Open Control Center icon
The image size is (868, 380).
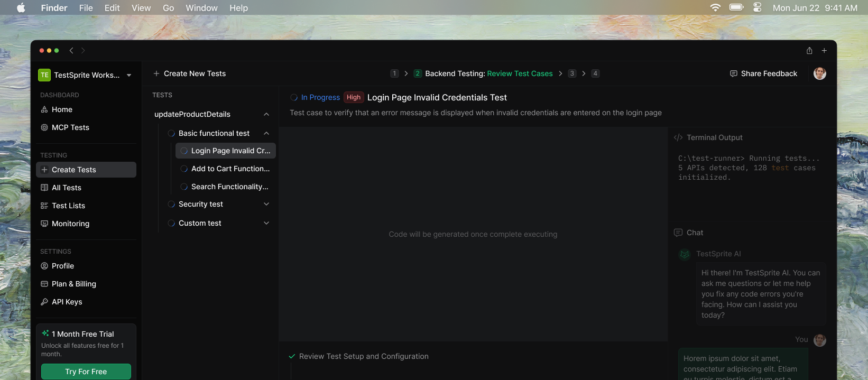click(x=758, y=7)
